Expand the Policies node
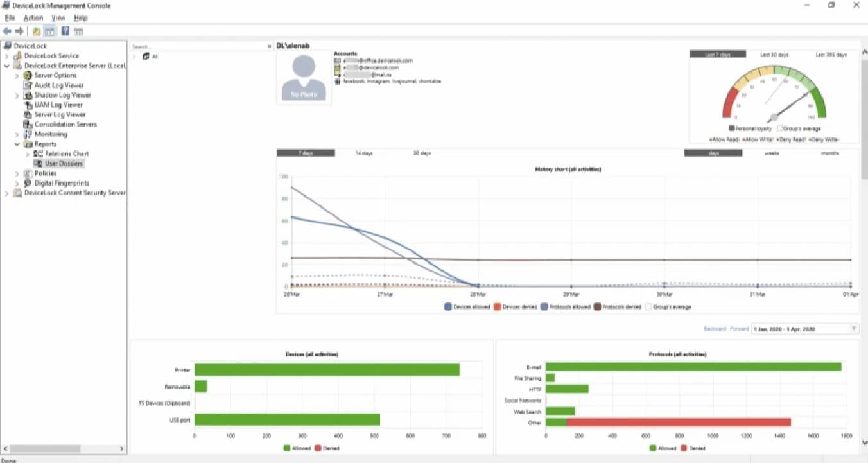Screen dimensions: 868x463 17,173
